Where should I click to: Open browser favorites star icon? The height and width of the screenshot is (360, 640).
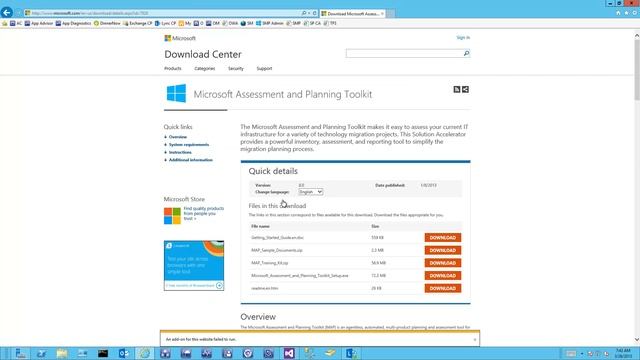tap(627, 13)
